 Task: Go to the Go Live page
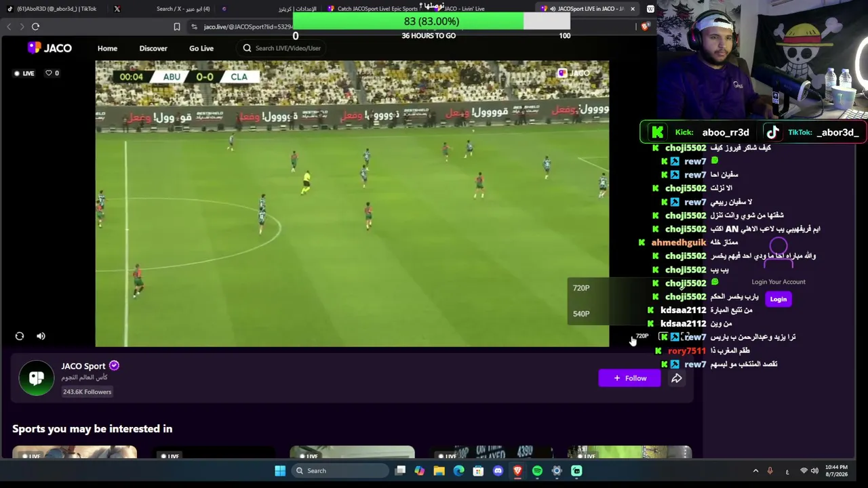pyautogui.click(x=201, y=48)
